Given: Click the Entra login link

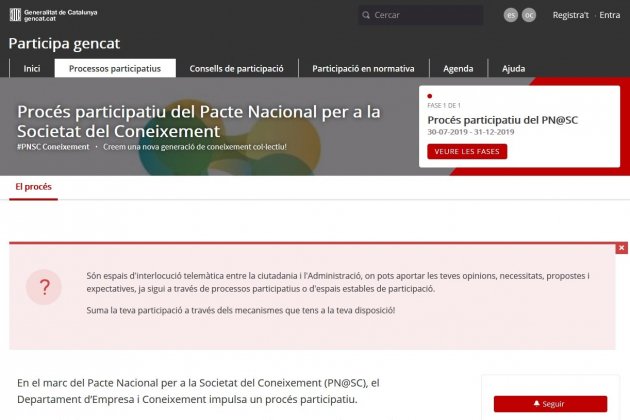Looking at the screenshot, I should pos(609,15).
